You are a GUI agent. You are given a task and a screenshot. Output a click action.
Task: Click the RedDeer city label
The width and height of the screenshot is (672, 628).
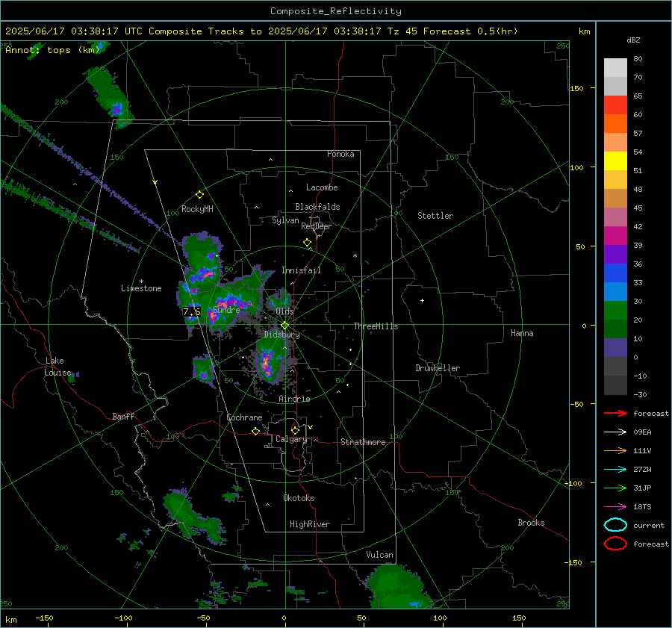317,226
